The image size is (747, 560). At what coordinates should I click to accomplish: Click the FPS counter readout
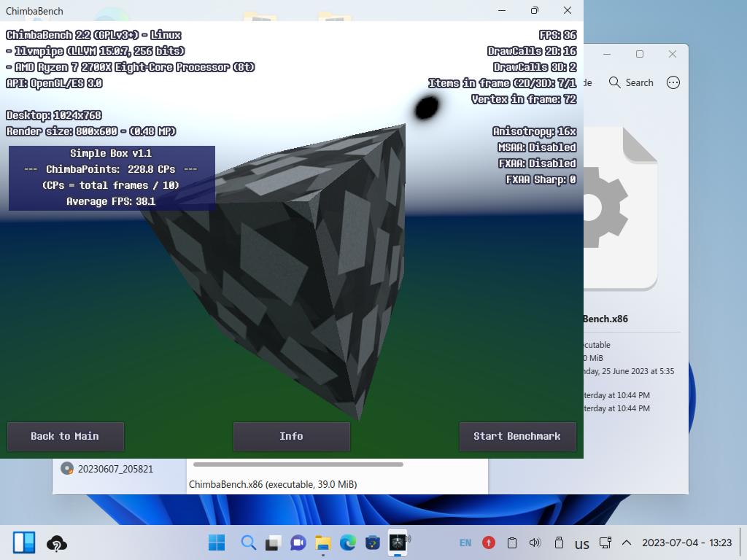(x=557, y=35)
